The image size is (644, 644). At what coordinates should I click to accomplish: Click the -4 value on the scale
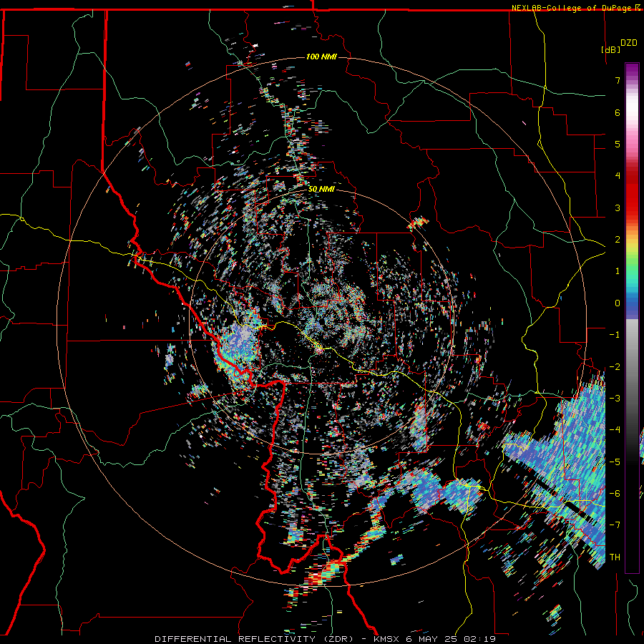pyautogui.click(x=615, y=430)
